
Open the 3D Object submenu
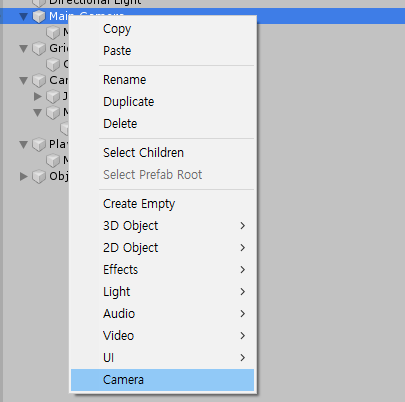(x=162, y=226)
